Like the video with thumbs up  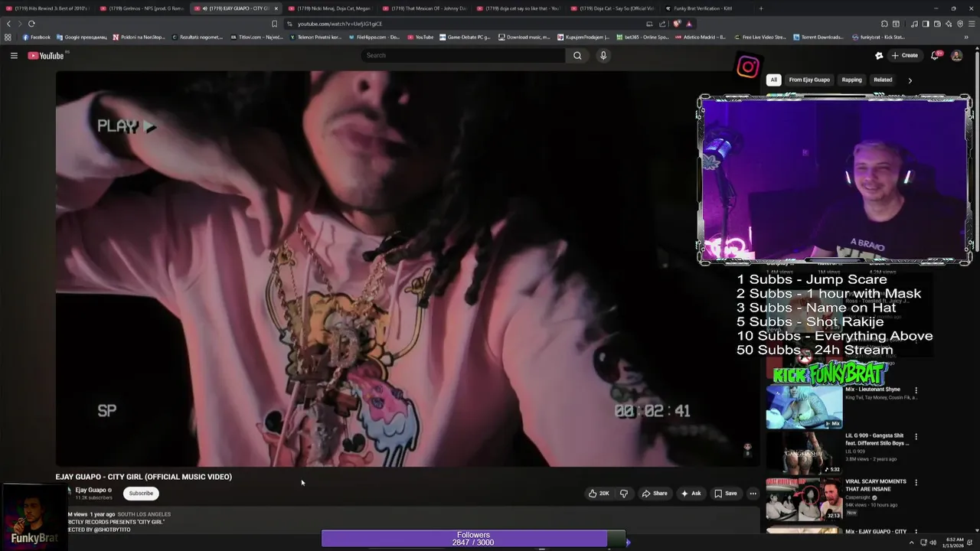[599, 494]
